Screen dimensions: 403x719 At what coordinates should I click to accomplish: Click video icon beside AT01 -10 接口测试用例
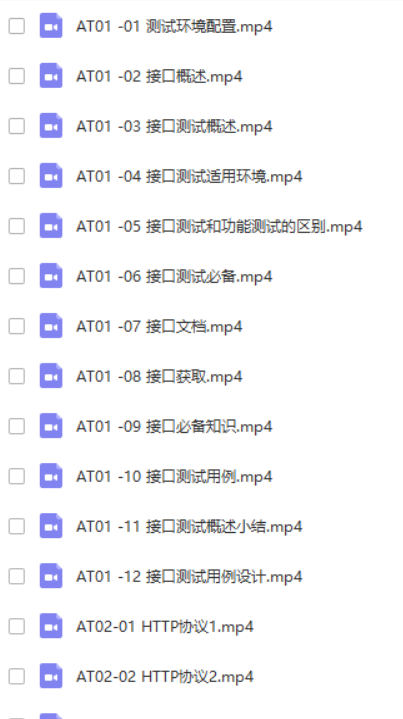coord(51,476)
